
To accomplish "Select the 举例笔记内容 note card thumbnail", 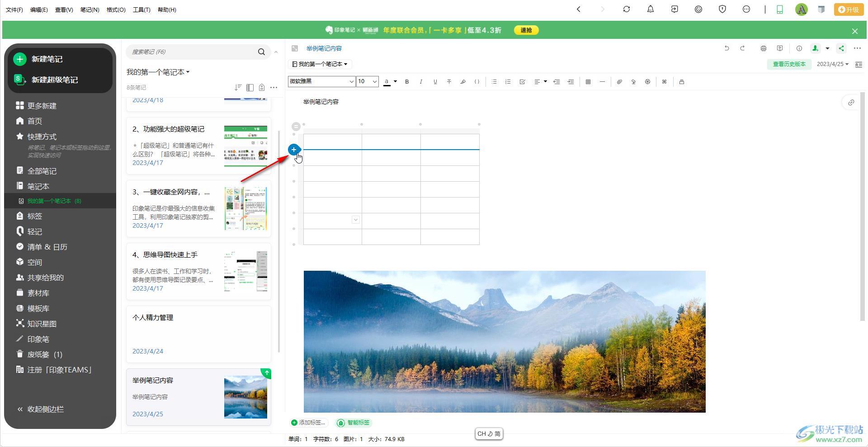I will 245,397.
